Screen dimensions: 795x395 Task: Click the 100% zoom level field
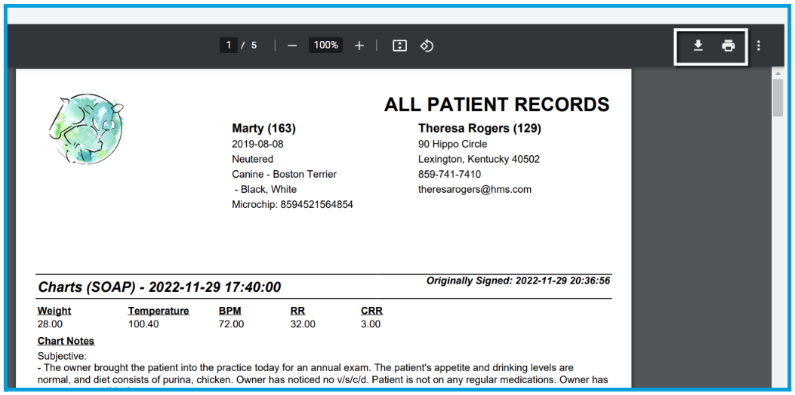[x=326, y=45]
